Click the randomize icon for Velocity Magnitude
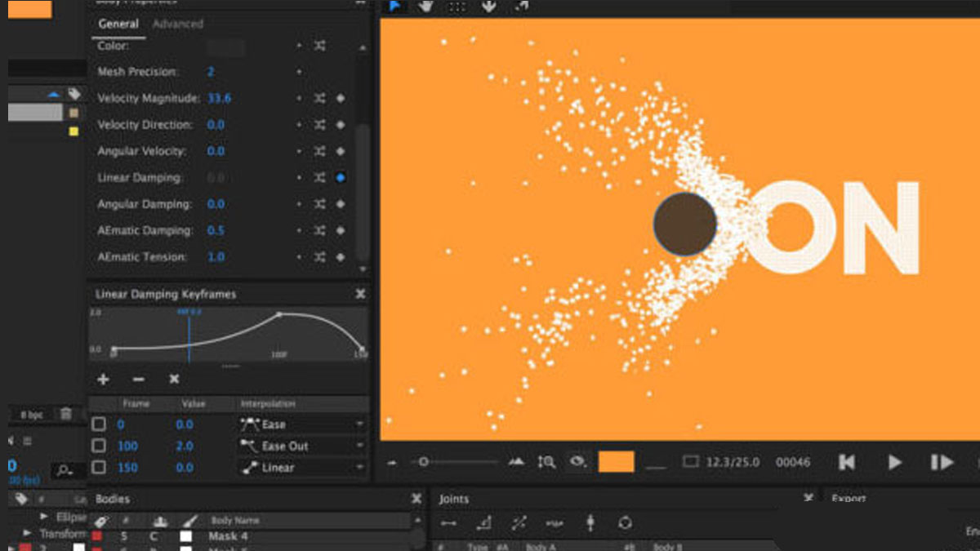Screen dimensions: 980x551 click(x=320, y=99)
